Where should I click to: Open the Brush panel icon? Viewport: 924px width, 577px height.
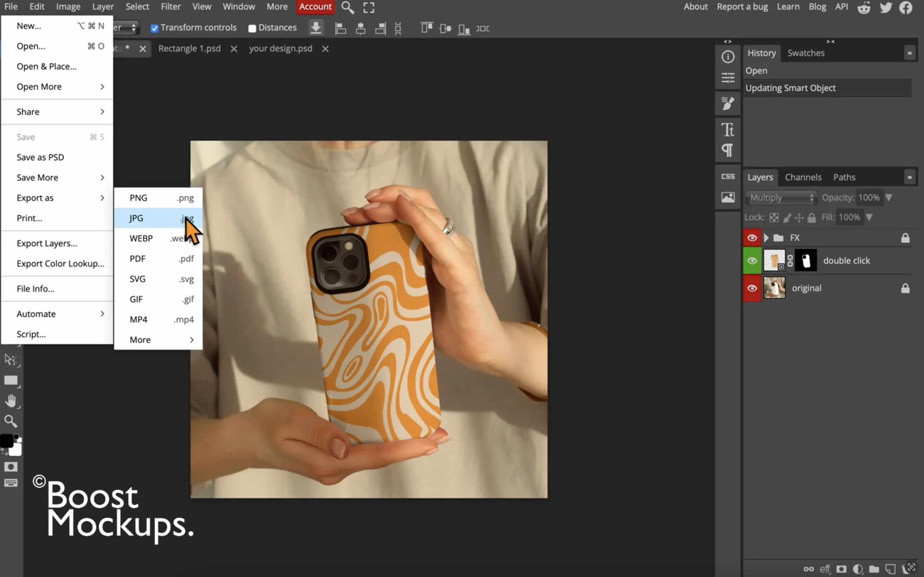(728, 103)
